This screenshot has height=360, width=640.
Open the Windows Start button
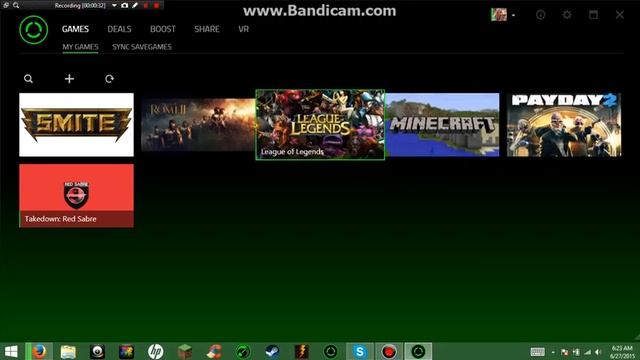pos(11,351)
